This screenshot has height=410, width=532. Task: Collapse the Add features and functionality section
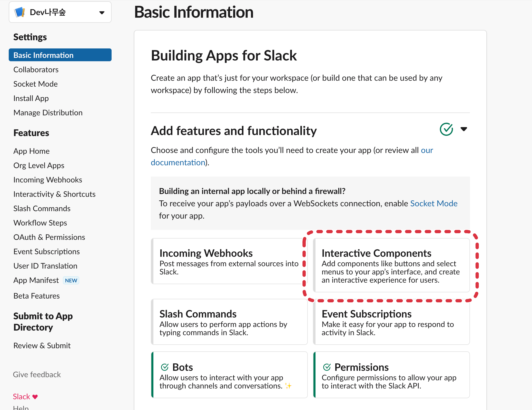(464, 129)
